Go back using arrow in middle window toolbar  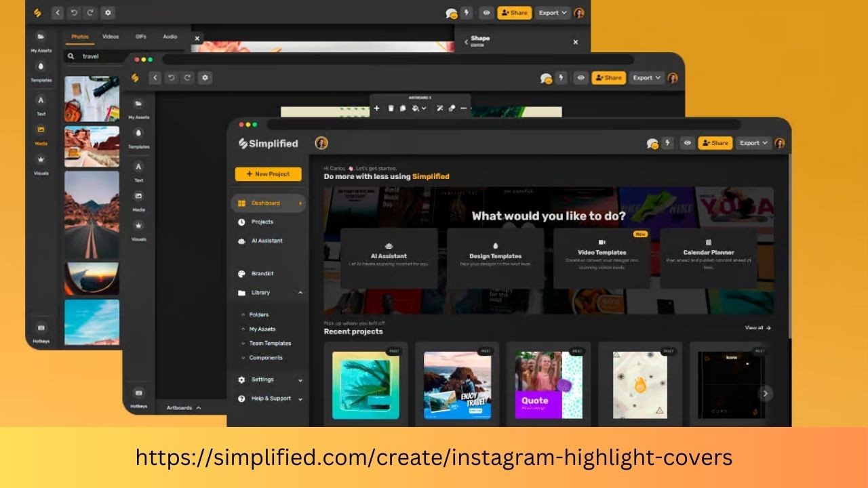point(155,78)
